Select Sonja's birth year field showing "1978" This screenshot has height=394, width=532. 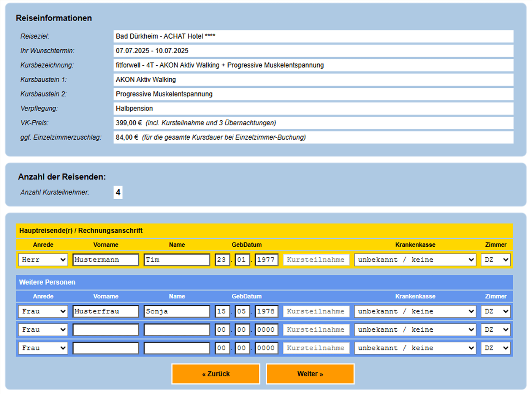266,311
